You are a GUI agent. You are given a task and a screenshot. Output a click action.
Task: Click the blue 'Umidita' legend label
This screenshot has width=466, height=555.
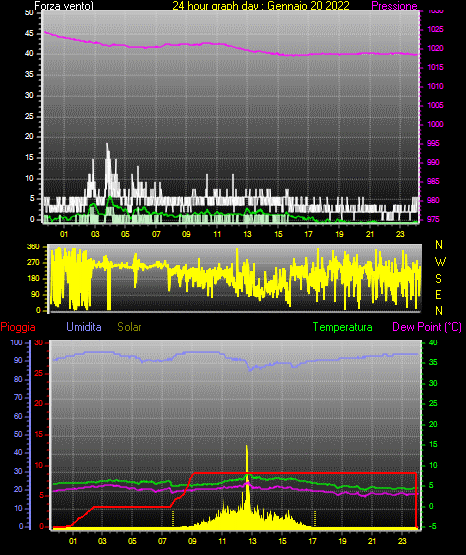click(84, 327)
